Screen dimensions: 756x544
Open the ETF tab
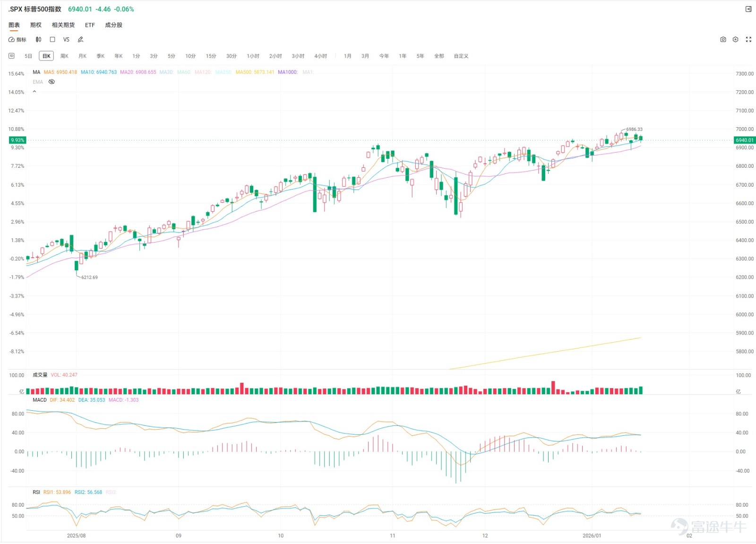coord(90,25)
